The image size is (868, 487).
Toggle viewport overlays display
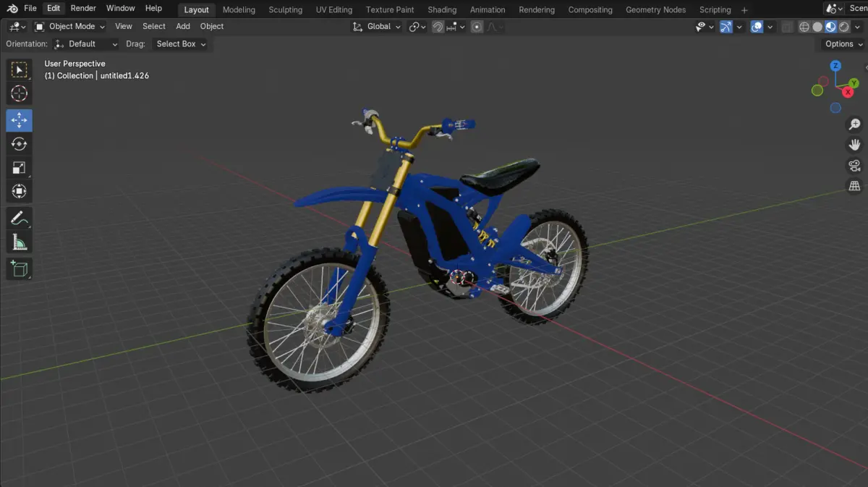pyautogui.click(x=757, y=27)
